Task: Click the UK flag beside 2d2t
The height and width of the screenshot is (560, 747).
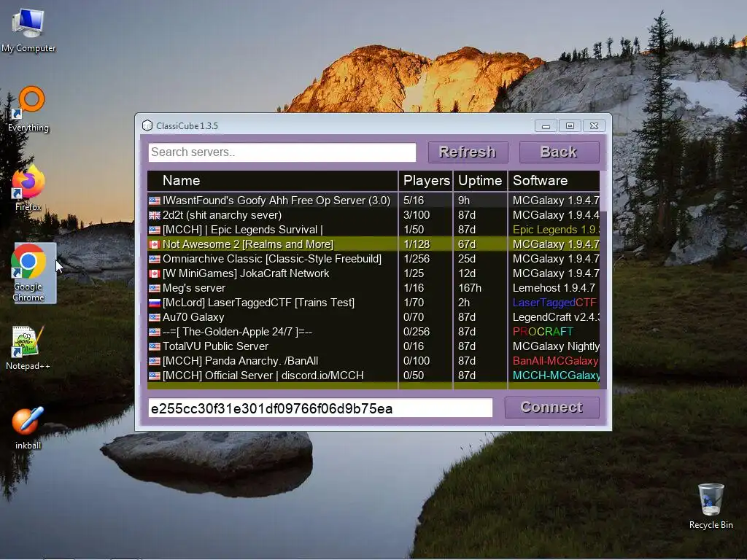Action: point(155,215)
